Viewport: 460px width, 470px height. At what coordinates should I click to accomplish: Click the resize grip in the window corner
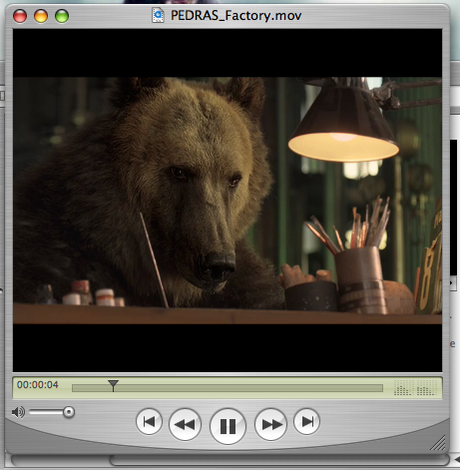pos(438,443)
